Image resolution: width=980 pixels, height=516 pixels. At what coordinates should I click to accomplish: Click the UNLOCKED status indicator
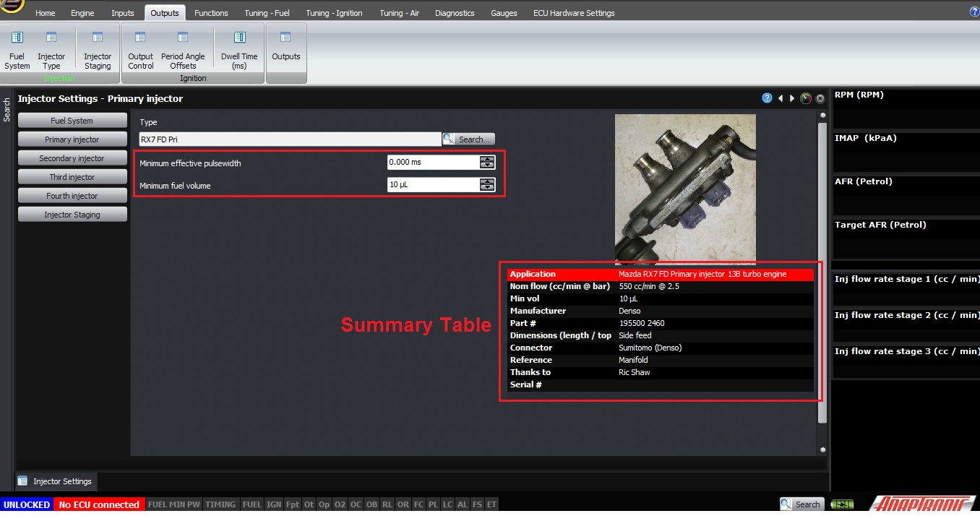click(26, 504)
